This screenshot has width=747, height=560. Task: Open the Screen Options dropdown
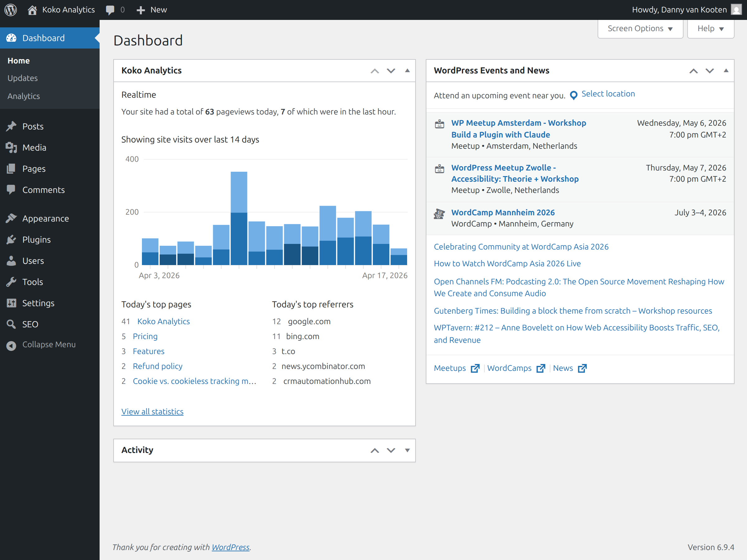[x=640, y=29]
